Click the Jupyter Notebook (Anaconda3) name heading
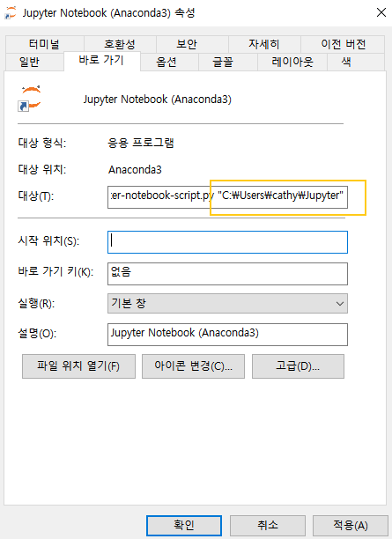 (x=157, y=100)
